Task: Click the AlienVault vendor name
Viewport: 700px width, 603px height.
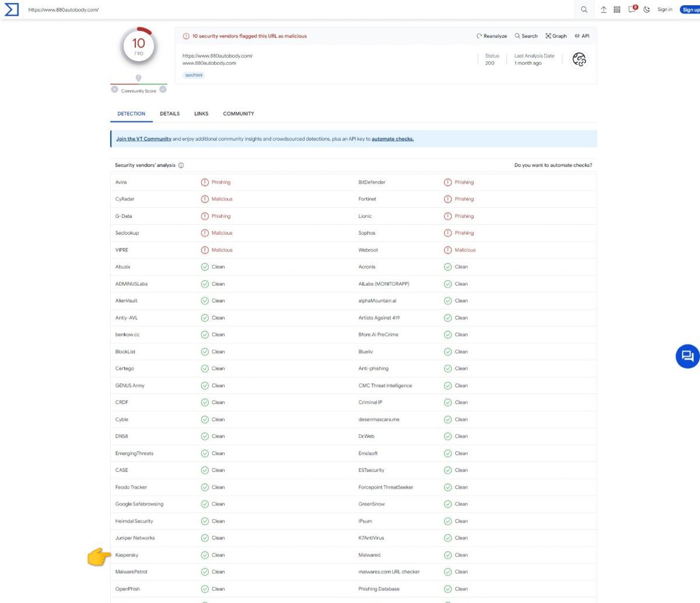Action: pos(127,301)
